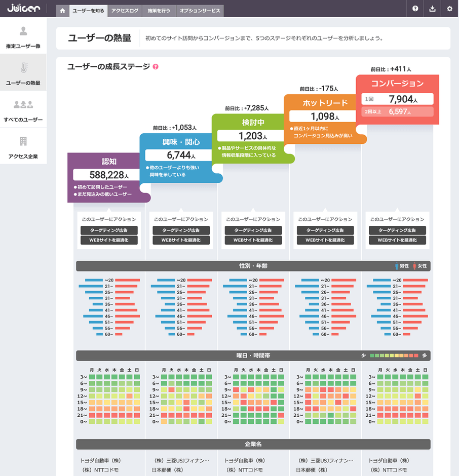Viewport: 459px width, 476px height.
Task: Open アクセス企業 building icon in sidebar
Action: tap(23, 142)
